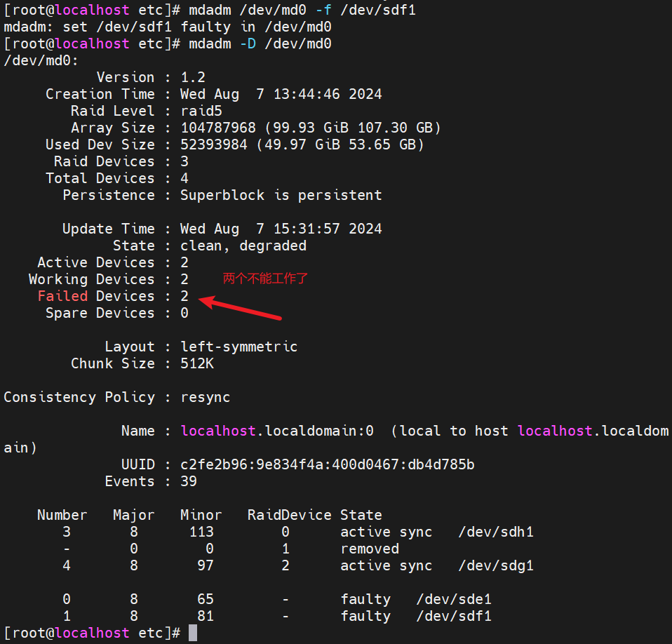The height and width of the screenshot is (644, 672).
Task: Click the 'Minor' column header
Action: tap(201, 515)
